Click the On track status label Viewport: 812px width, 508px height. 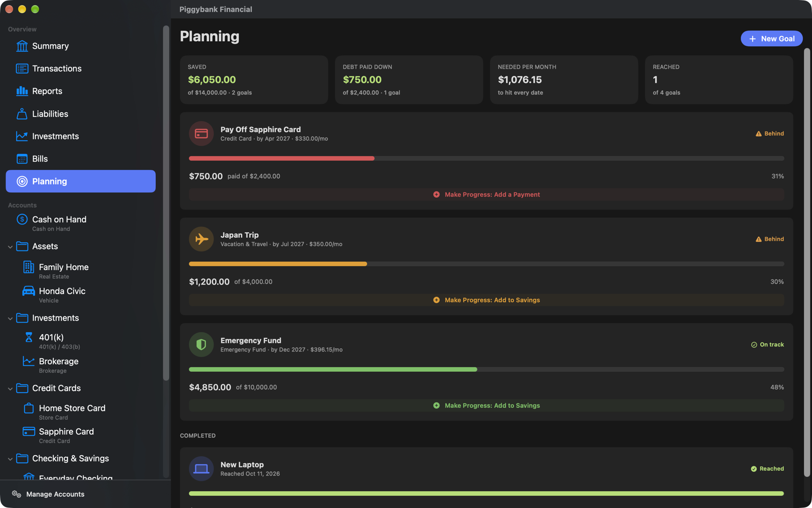(x=767, y=345)
